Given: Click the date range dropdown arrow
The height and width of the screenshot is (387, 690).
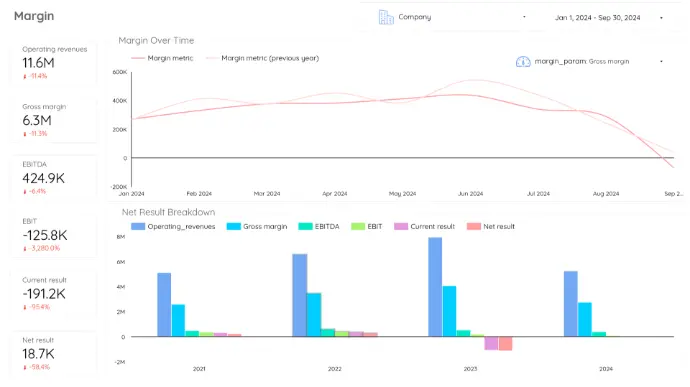Looking at the screenshot, I should click(661, 18).
